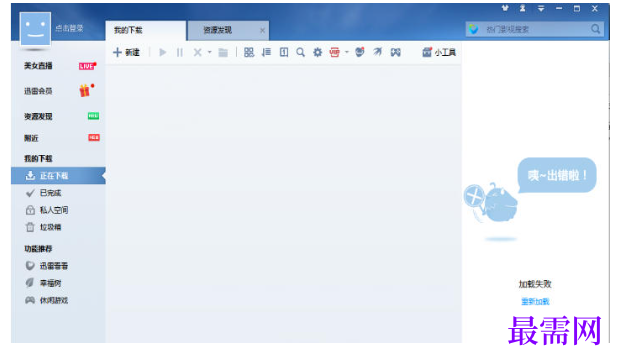Click the 重新加载 reload link

(x=535, y=302)
